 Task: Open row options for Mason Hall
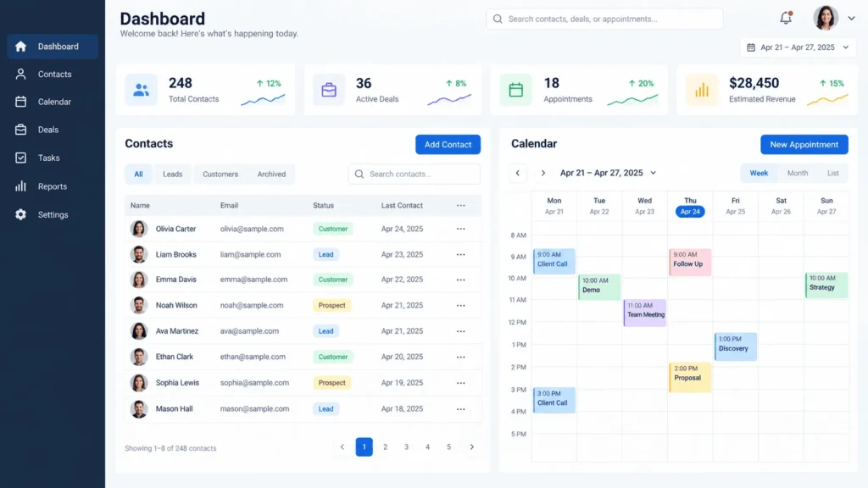pos(460,409)
